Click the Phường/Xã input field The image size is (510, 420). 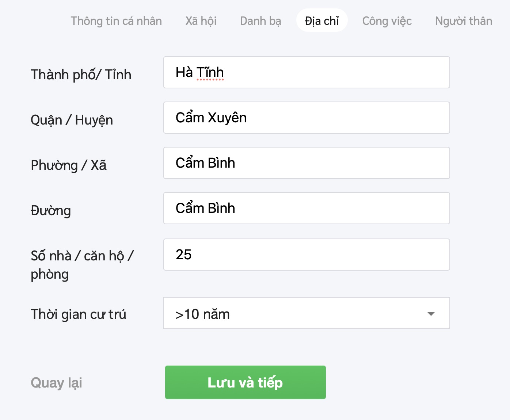[306, 163]
